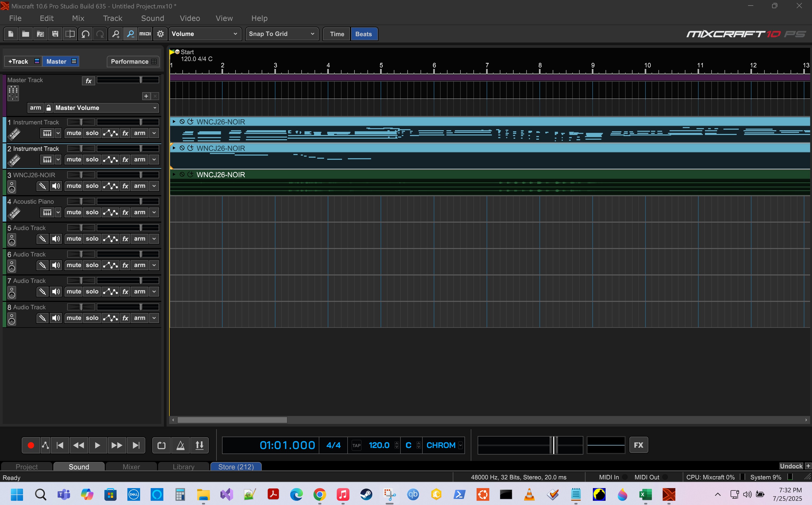Solo 7 Audio Track
Image resolution: width=812 pixels, height=505 pixels.
tap(92, 291)
